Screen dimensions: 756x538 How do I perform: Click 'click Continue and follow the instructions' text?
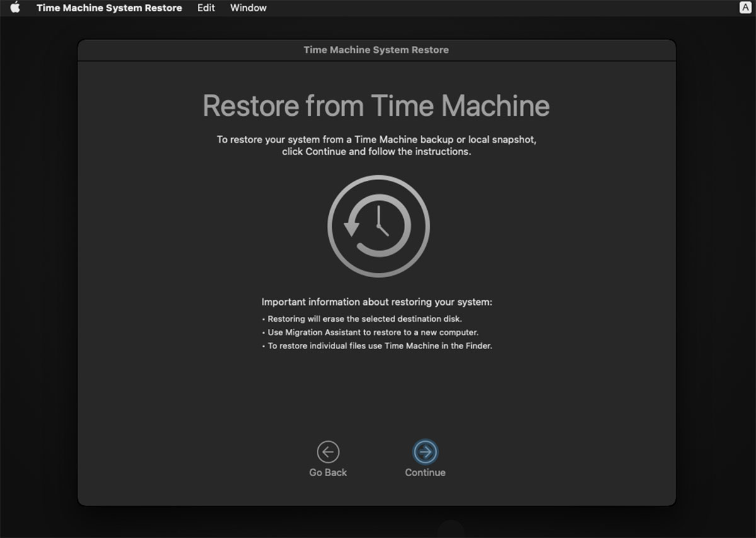[377, 152]
